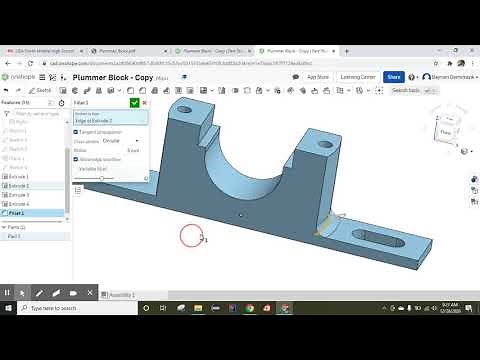Viewport: 480px width, 360px height.
Task: Select Extrude 3 in the feature list
Action: [x=33, y=195]
